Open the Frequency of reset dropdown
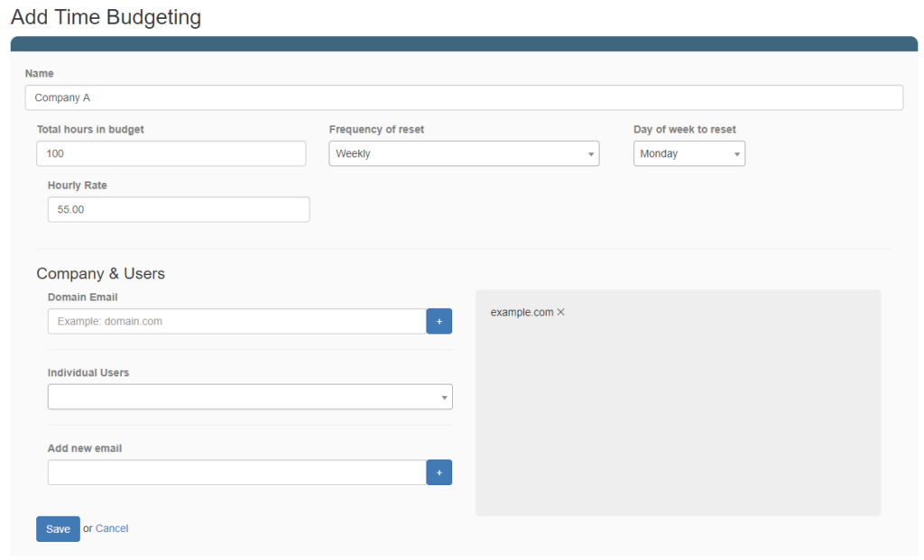Image resolution: width=924 pixels, height=560 pixels. (x=464, y=153)
